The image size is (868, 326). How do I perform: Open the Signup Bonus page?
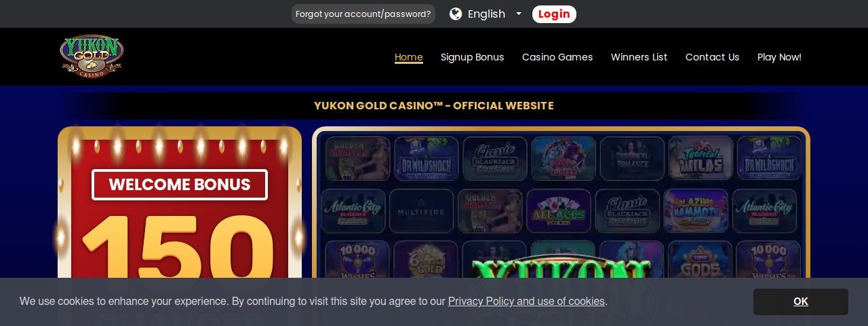(472, 57)
